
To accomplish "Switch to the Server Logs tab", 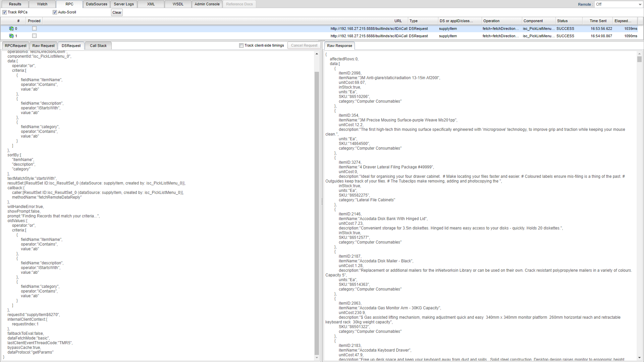I will [x=124, y=4].
